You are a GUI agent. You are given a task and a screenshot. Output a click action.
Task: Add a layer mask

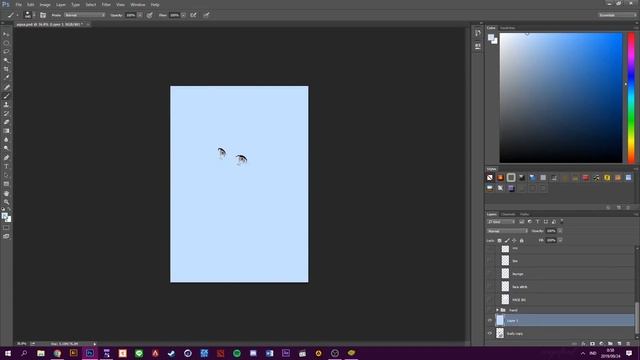pyautogui.click(x=592, y=344)
